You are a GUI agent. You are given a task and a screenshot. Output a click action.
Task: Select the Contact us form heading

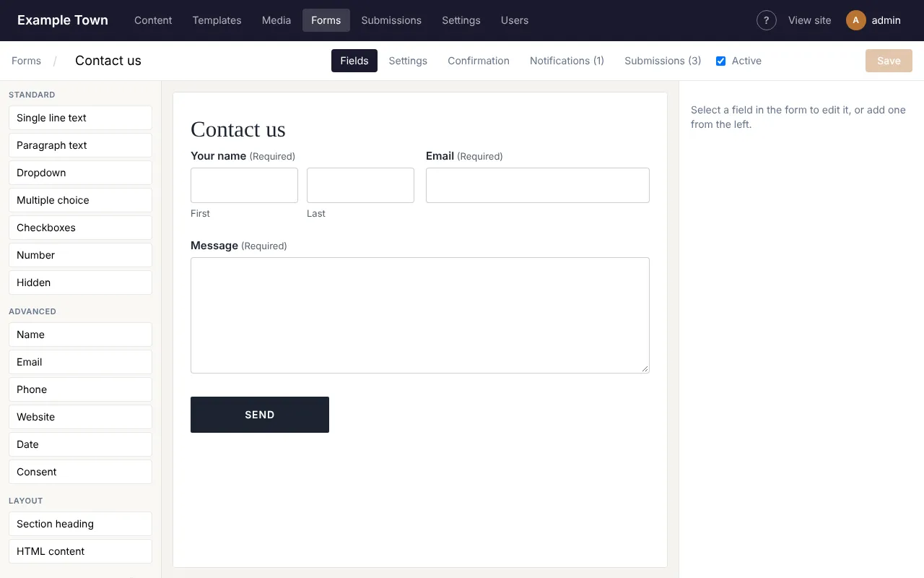(238, 129)
